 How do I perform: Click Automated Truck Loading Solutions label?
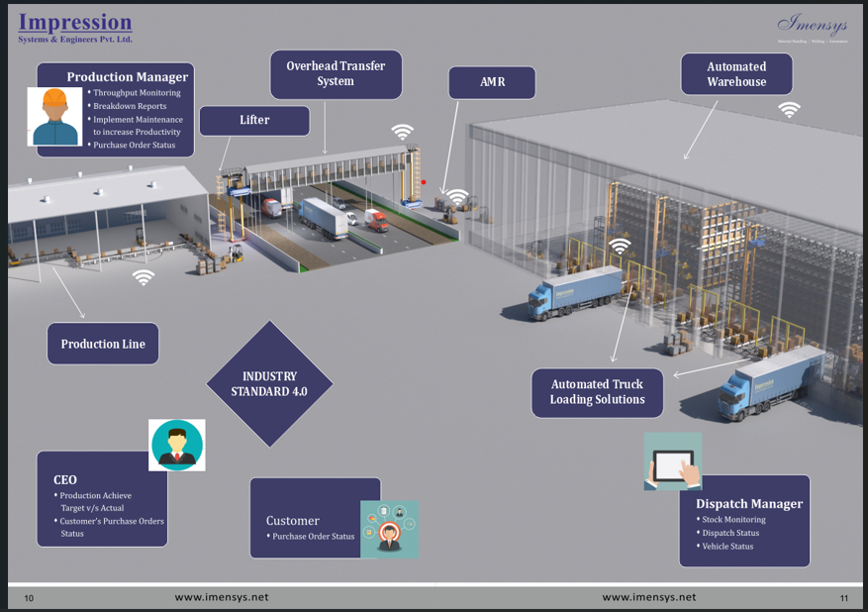(x=597, y=392)
